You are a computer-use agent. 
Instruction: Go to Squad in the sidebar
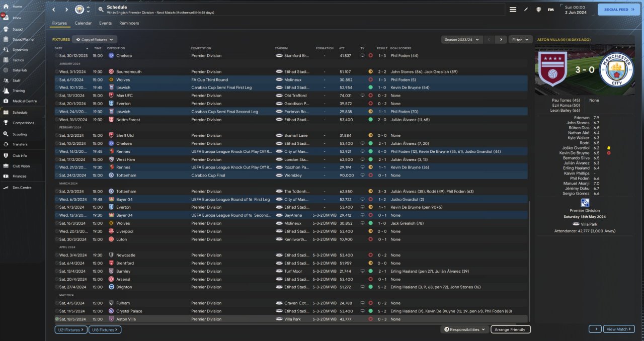click(x=17, y=29)
